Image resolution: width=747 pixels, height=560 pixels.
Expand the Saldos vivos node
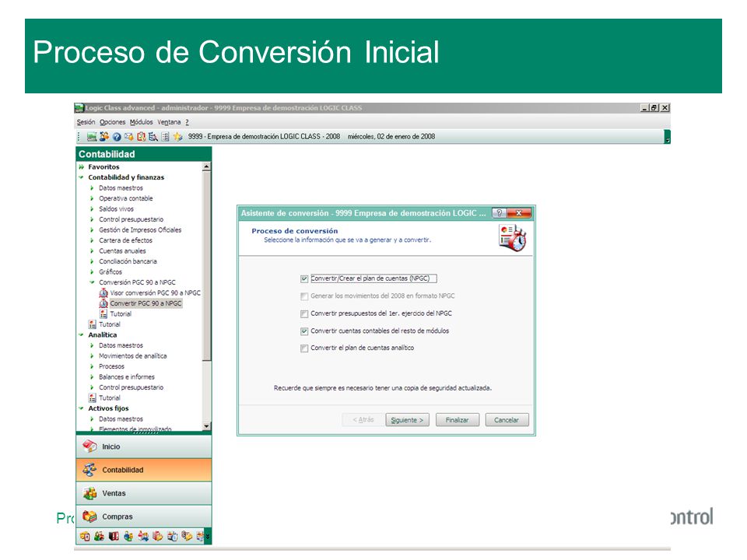tap(92, 209)
